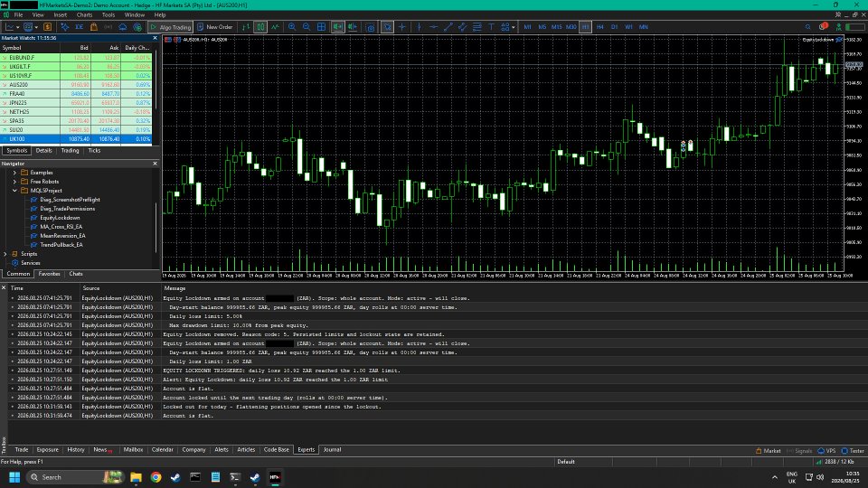
Task: Switch chart to bar chart style
Action: coord(246,26)
